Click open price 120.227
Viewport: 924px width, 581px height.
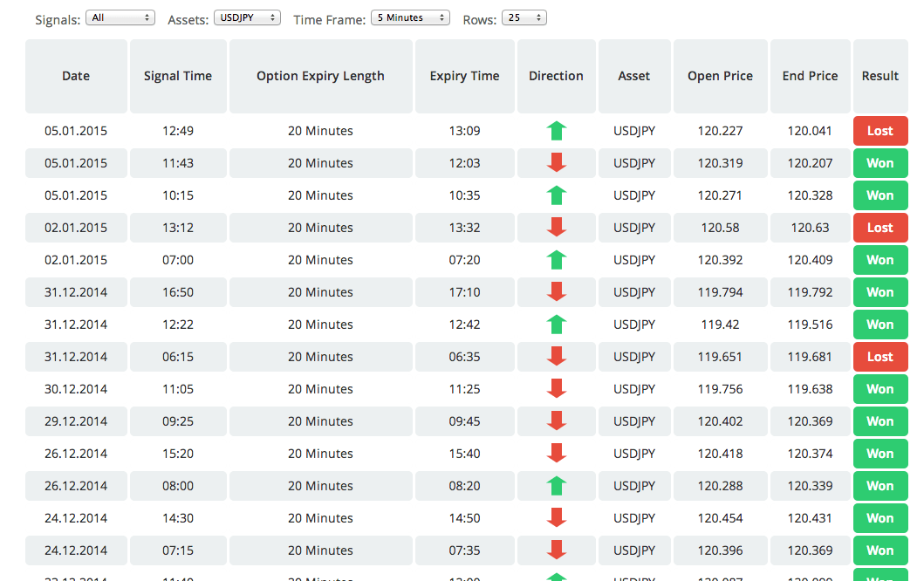point(720,131)
